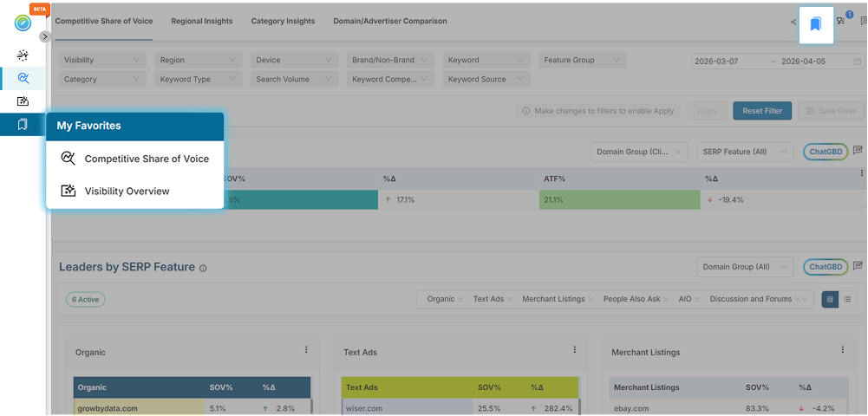Expand the Keyword Type dropdown

pyautogui.click(x=198, y=80)
